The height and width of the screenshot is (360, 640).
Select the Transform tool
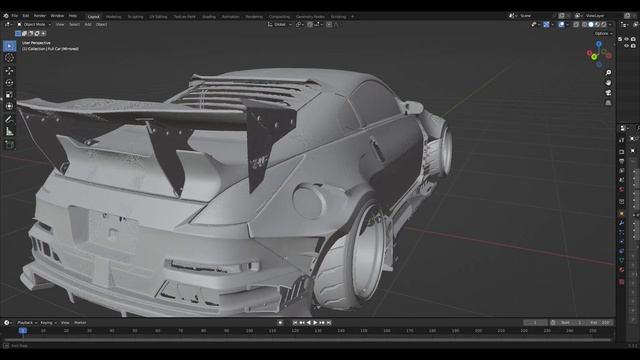click(9, 107)
